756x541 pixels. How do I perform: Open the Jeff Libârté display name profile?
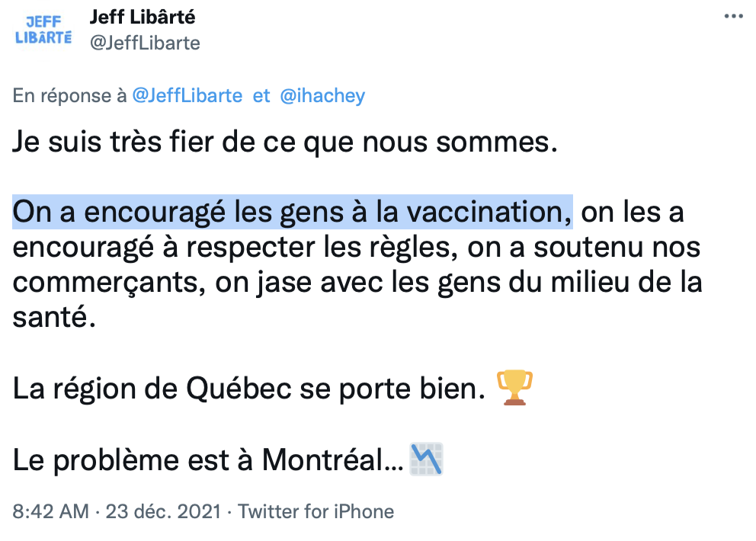143,16
